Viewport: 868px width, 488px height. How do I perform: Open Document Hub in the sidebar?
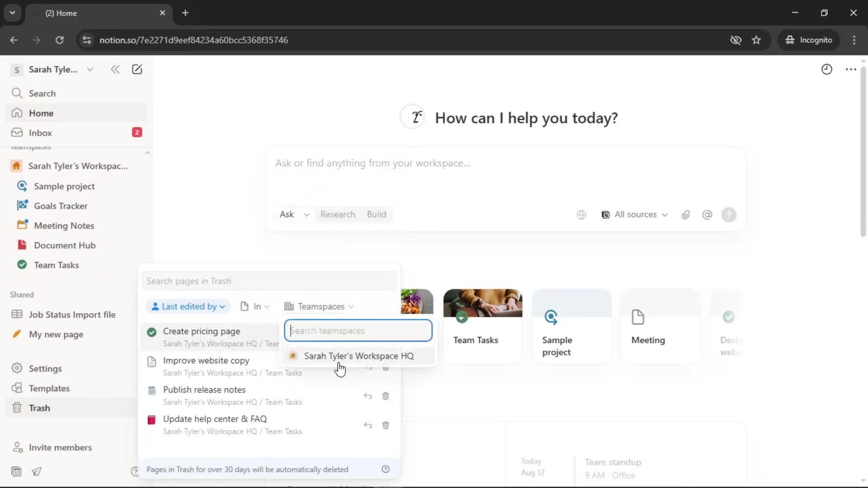pyautogui.click(x=77, y=245)
